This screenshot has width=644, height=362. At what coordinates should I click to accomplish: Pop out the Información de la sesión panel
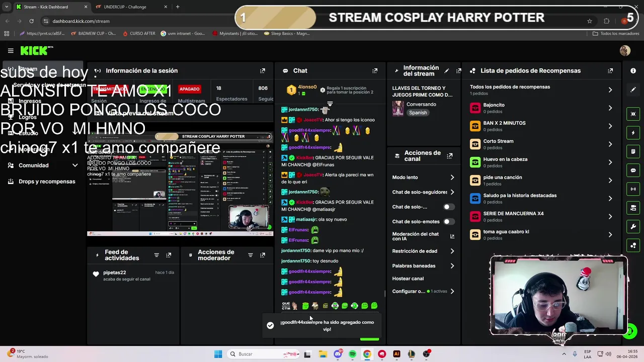(262, 71)
